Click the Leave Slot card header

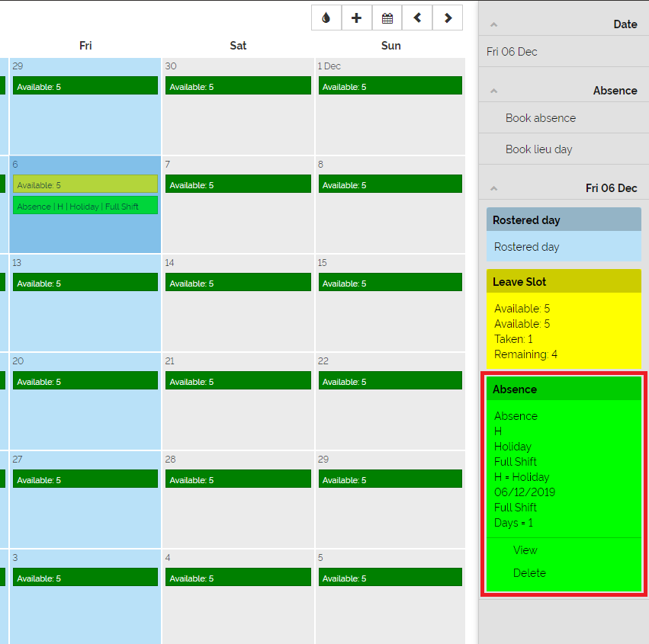pos(564,281)
